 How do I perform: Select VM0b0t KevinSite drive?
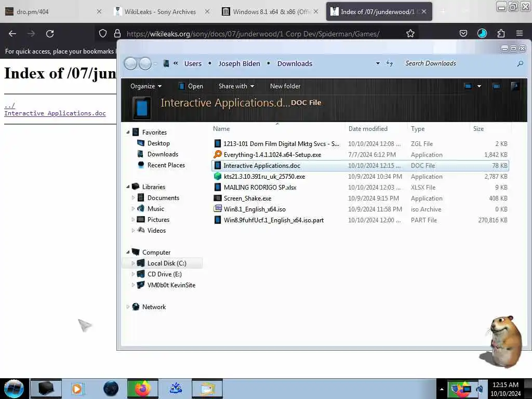click(171, 285)
